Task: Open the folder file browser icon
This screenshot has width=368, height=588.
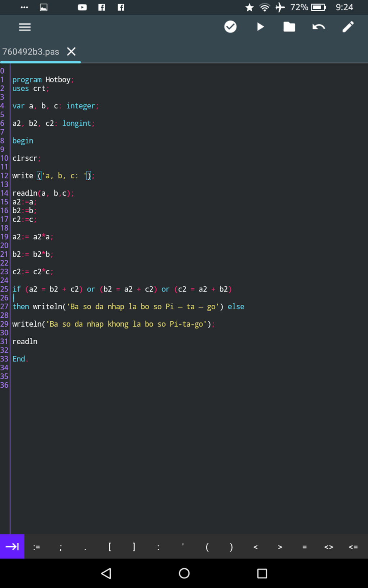Action: (289, 27)
